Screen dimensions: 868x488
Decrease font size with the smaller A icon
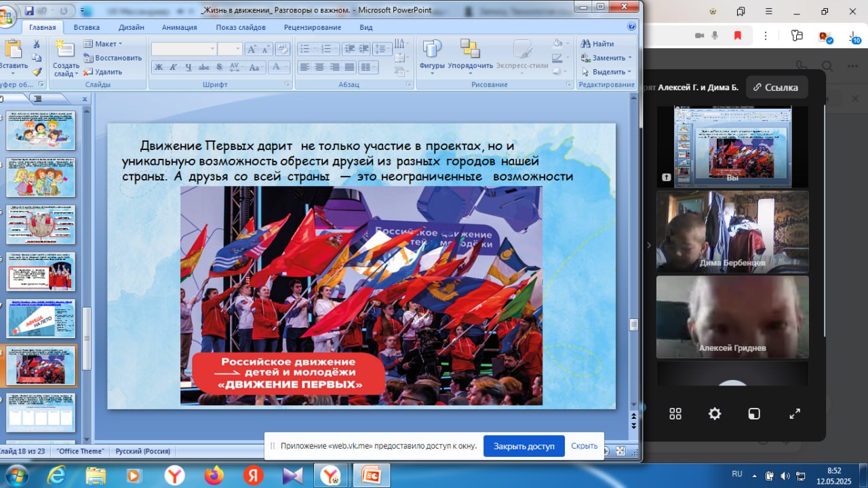click(266, 49)
